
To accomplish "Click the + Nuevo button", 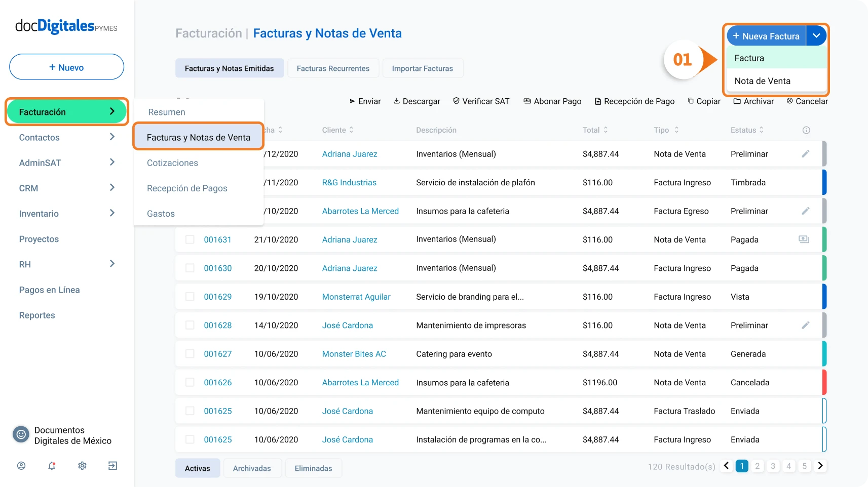I will click(66, 67).
